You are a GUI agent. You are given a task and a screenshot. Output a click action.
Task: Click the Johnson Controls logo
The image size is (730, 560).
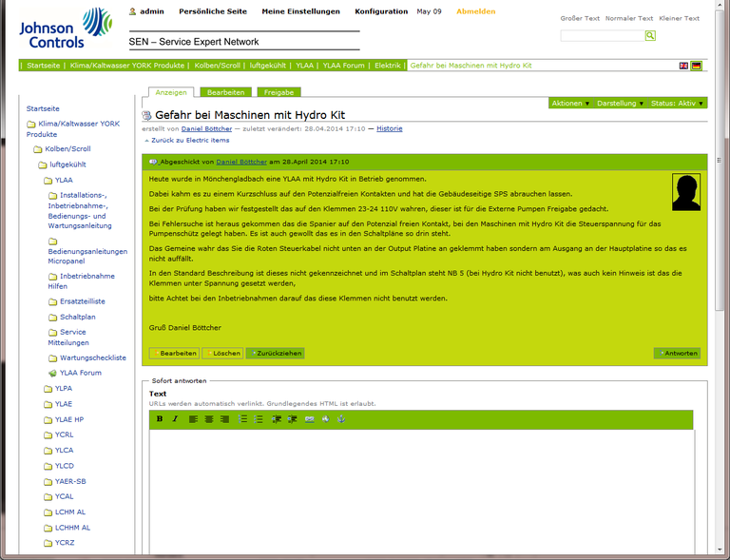[x=66, y=29]
